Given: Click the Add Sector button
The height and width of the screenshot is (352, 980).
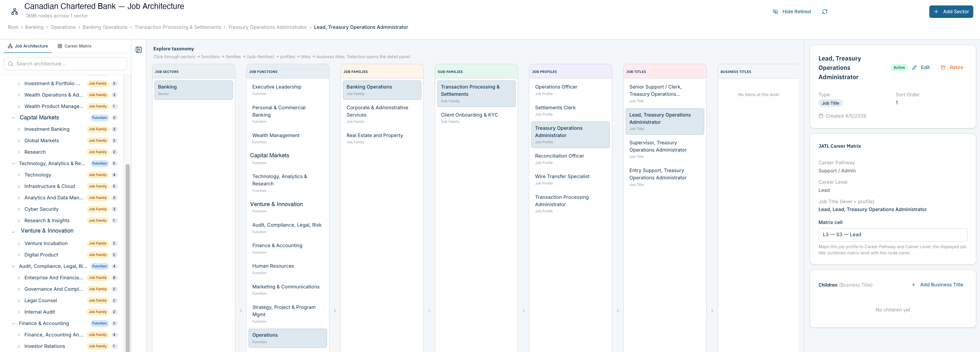Looking at the screenshot, I should point(951,12).
